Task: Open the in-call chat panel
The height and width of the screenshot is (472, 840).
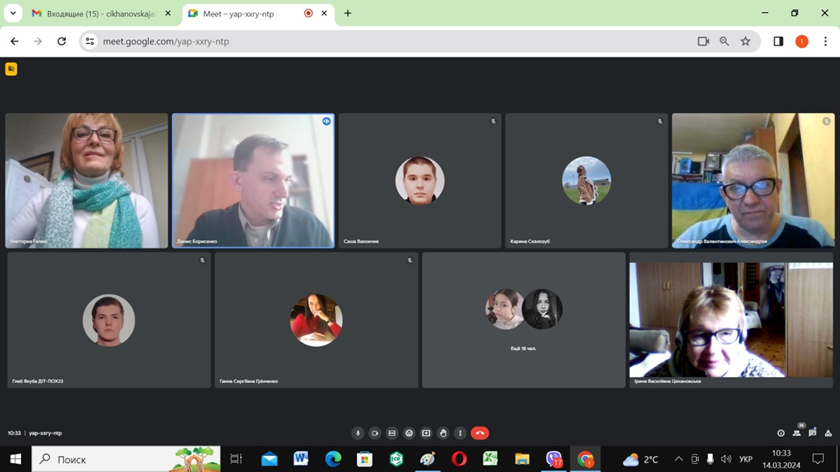Action: coord(813,433)
